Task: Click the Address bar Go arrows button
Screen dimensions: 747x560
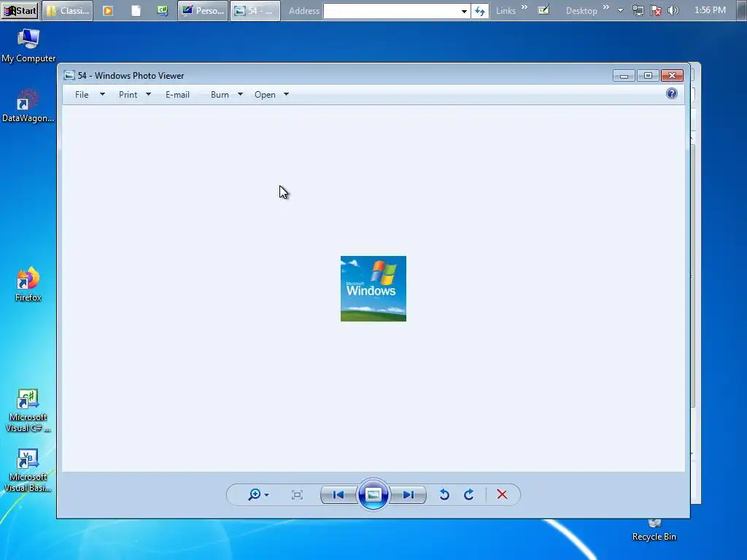Action: [480, 11]
